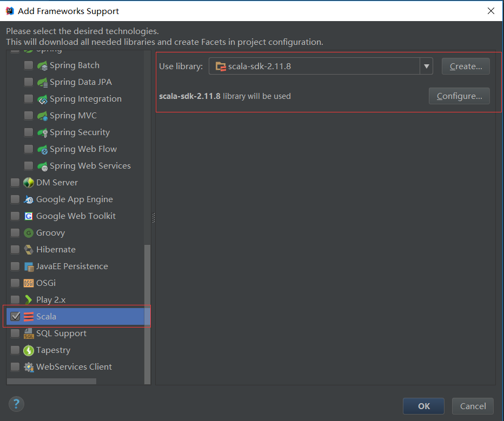Click the red Scala icon
Screen dimensions: 504x421
click(29, 317)
